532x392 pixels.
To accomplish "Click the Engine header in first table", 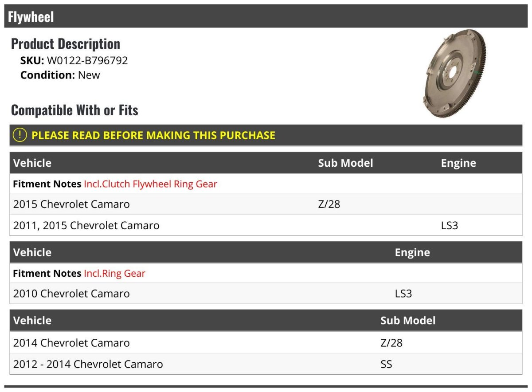I will 458,163.
